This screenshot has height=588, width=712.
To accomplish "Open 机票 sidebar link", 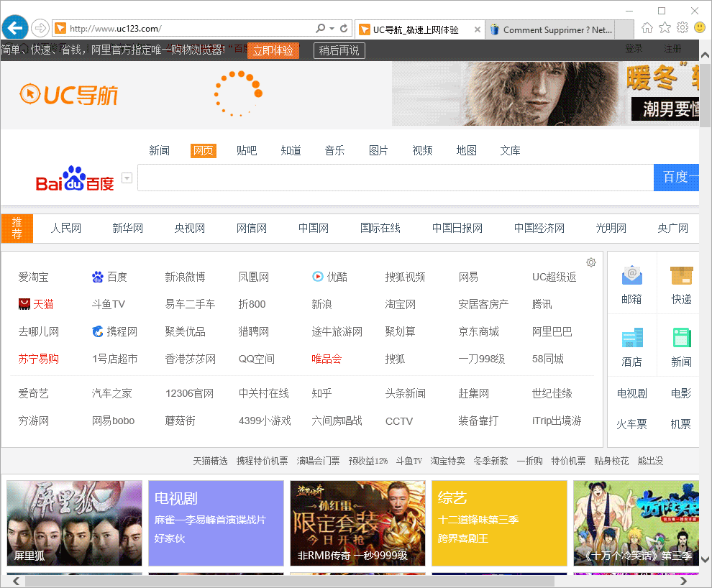I will coord(680,424).
